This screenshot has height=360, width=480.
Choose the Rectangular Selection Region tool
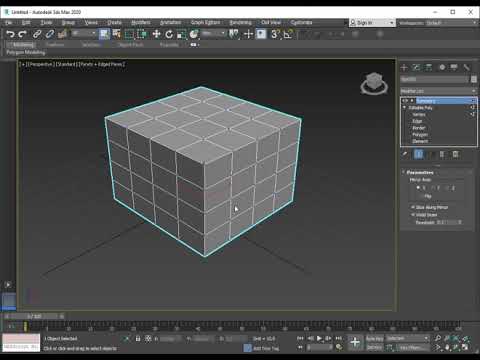click(x=129, y=34)
